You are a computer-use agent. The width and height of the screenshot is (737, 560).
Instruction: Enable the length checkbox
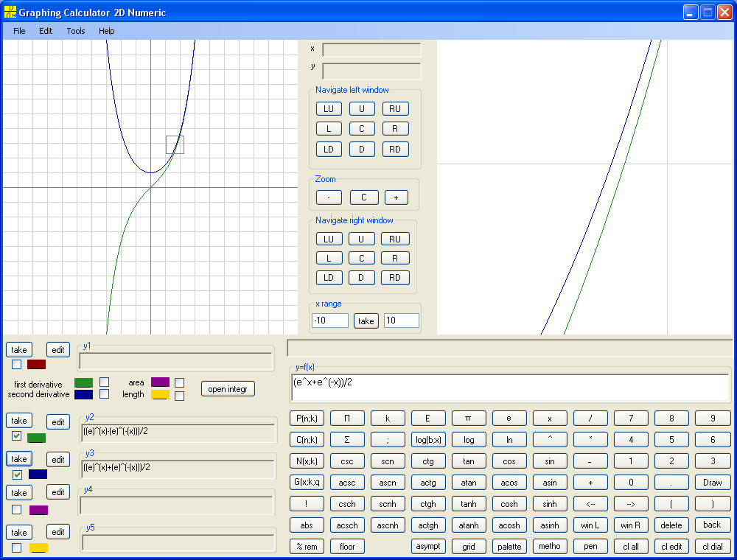click(179, 396)
